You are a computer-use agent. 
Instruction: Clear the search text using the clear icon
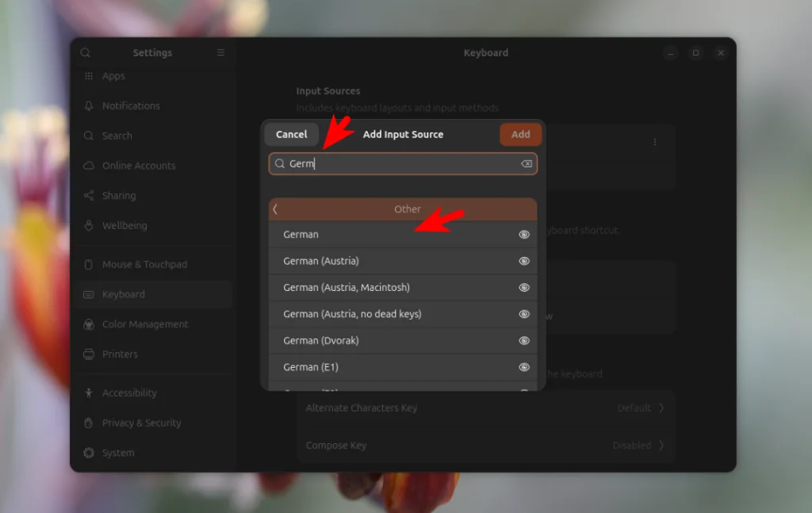[526, 163]
